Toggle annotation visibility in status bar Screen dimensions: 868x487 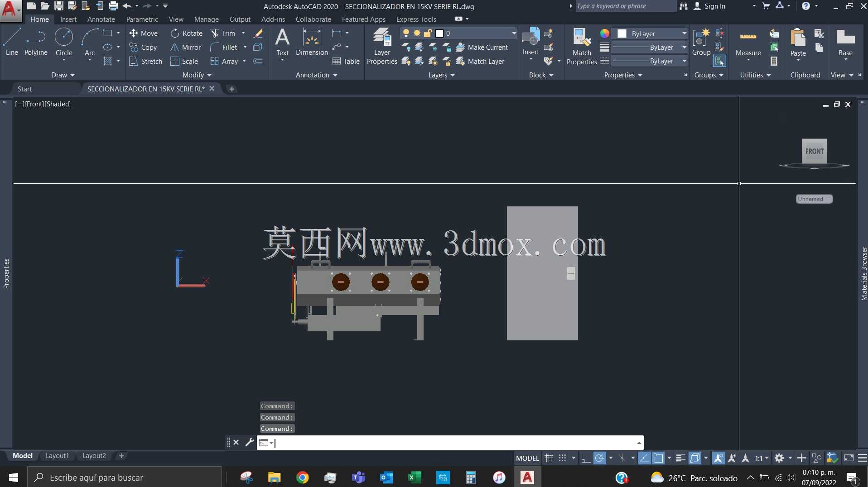click(x=718, y=458)
